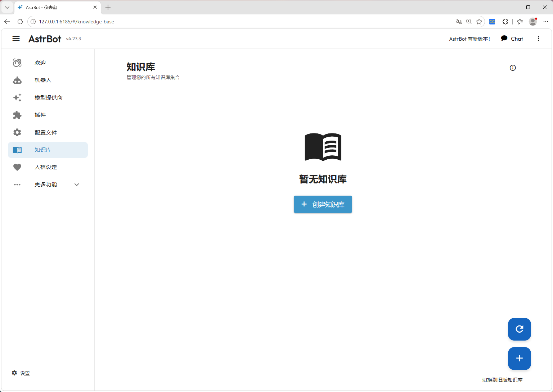
Task: Click the blue refresh floating button
Action: click(520, 329)
